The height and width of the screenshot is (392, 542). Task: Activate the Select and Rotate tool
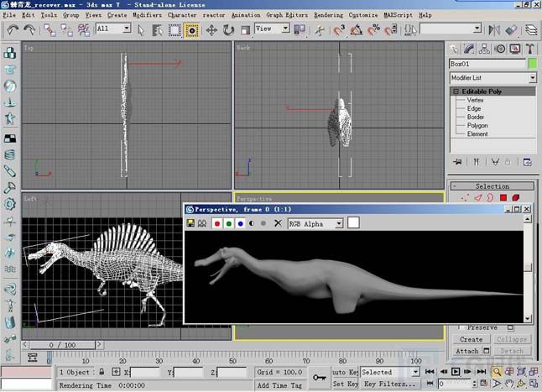coord(228,30)
